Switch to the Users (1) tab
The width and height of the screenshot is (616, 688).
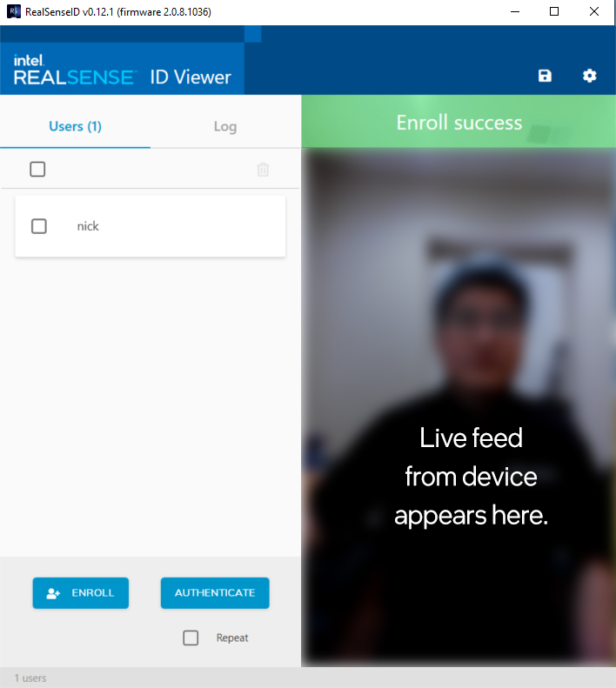(x=75, y=126)
